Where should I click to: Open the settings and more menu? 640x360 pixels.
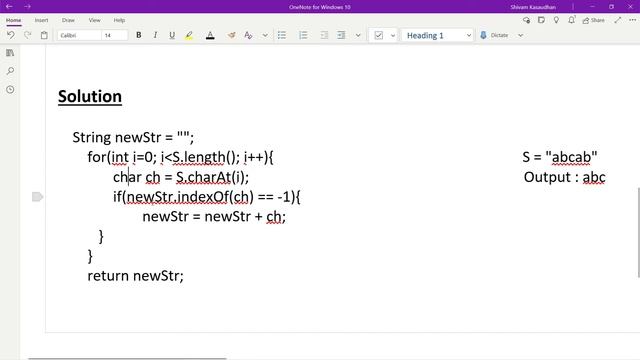632,20
